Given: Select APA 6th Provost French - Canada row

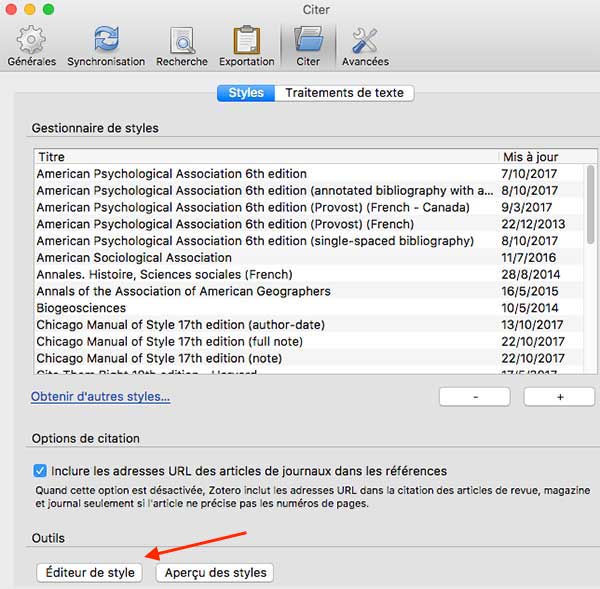Looking at the screenshot, I should [308, 207].
